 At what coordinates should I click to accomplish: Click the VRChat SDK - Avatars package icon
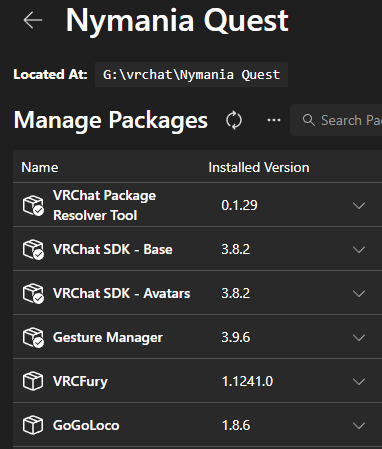click(33, 293)
